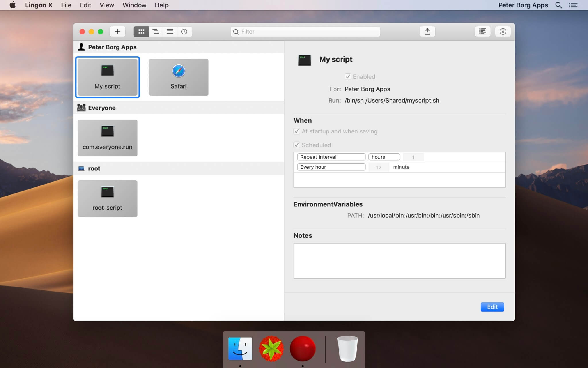Open the Trash in the Dock

[x=347, y=348]
